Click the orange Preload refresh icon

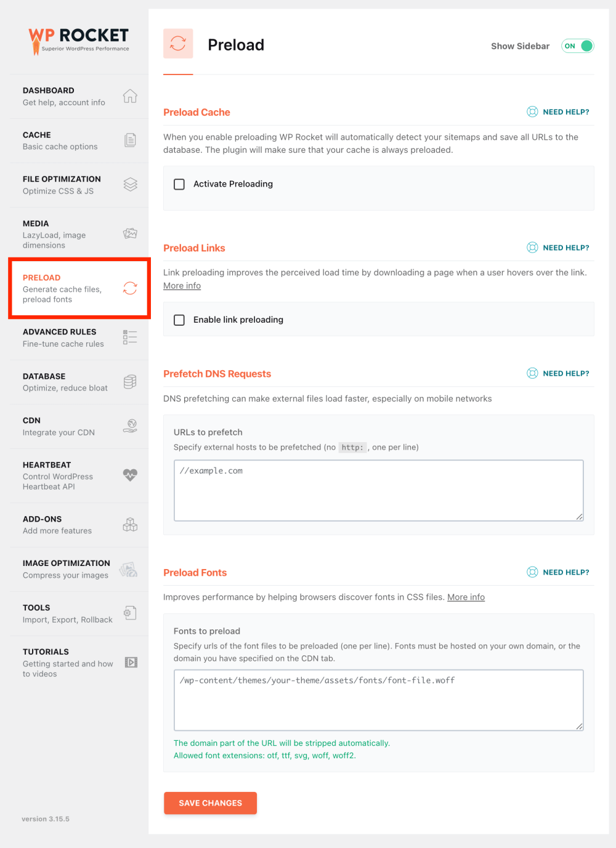pyautogui.click(x=130, y=288)
